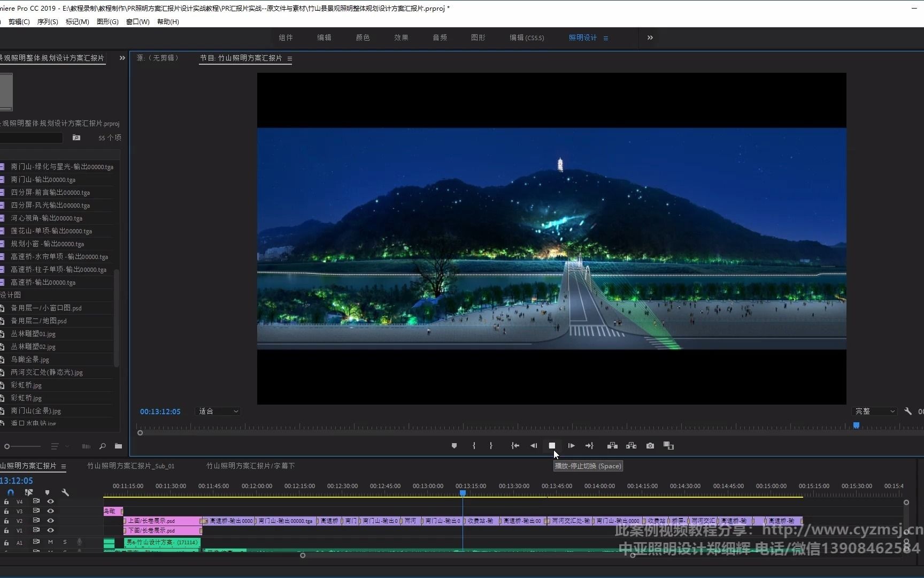Switch to the 颜色 workspace
Image resolution: width=924 pixels, height=578 pixels.
[363, 37]
